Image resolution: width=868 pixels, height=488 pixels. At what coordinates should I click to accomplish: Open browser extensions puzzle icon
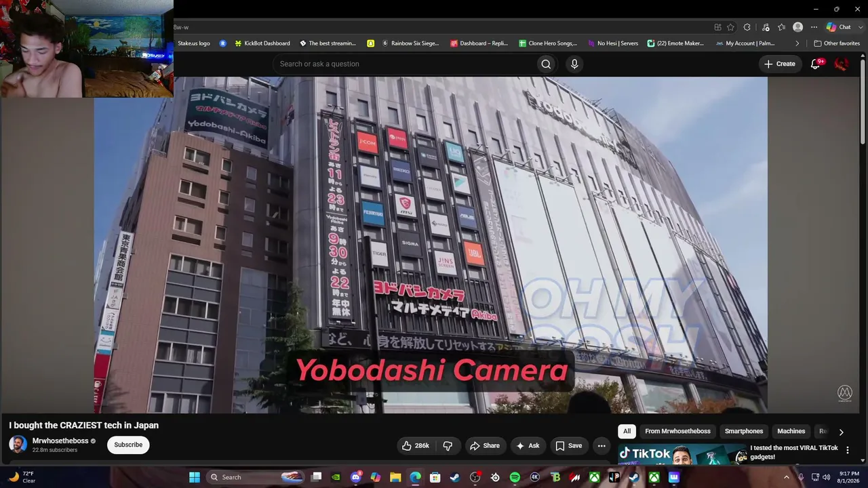tap(747, 27)
